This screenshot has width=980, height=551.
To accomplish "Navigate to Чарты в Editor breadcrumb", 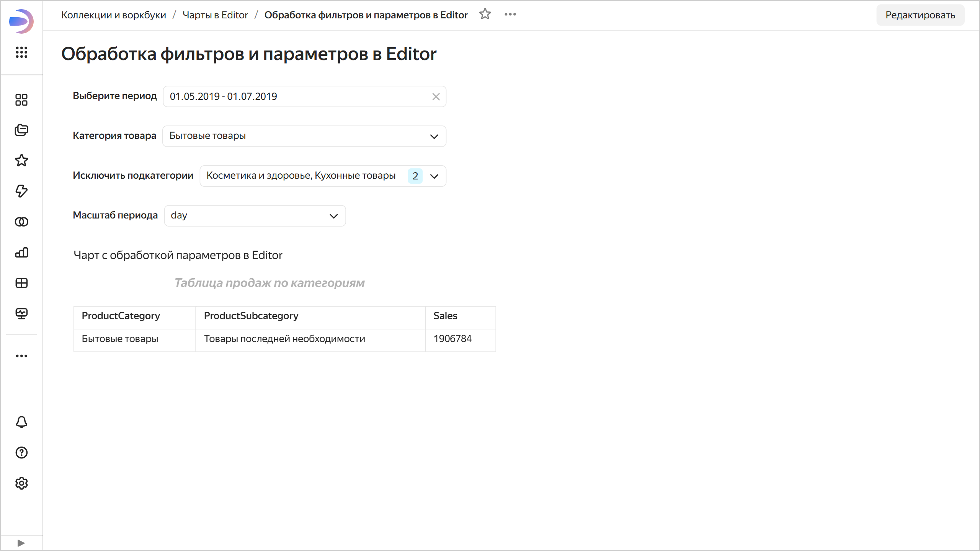I will [x=215, y=15].
